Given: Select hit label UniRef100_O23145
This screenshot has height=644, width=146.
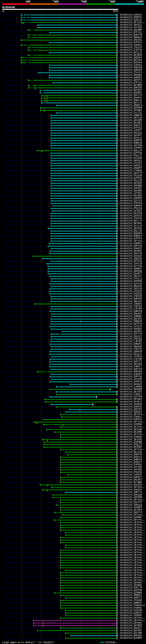Looking at the screenshot, I should point(131,379).
